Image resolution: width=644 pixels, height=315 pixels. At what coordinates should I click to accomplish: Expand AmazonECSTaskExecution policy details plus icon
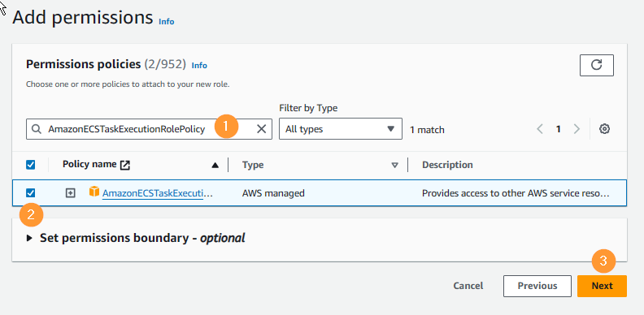(x=71, y=192)
